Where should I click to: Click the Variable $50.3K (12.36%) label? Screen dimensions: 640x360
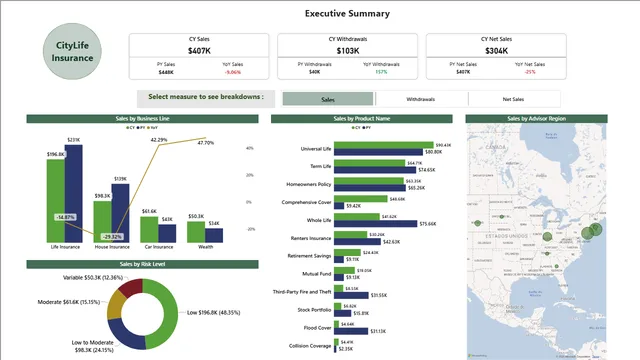click(93, 278)
